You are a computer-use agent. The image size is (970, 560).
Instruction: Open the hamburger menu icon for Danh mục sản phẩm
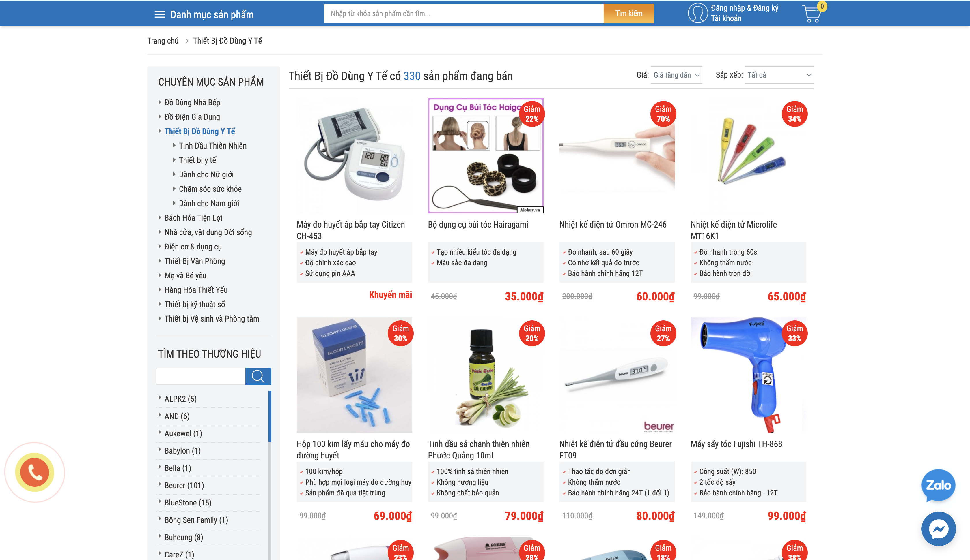click(160, 15)
